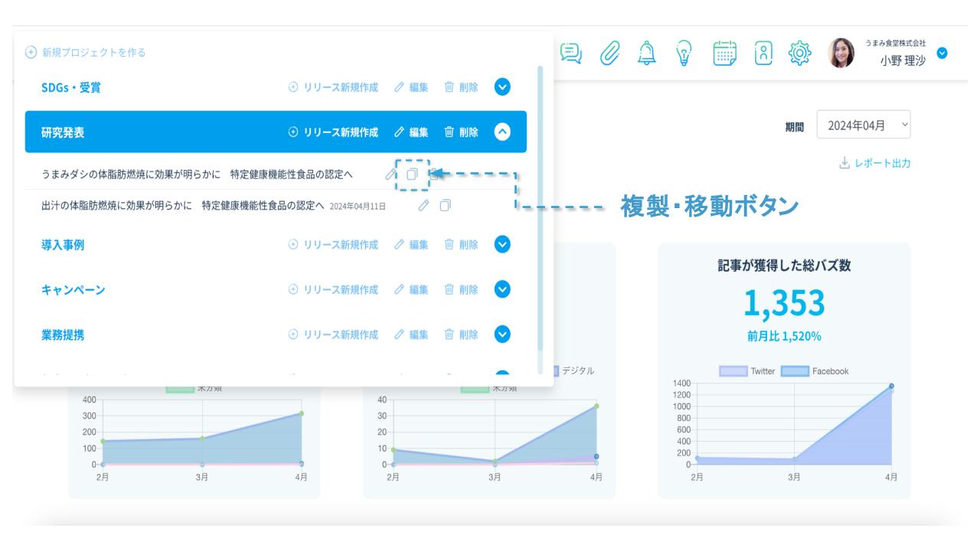
Task: Select the キャンペーン project
Action: 73,290
